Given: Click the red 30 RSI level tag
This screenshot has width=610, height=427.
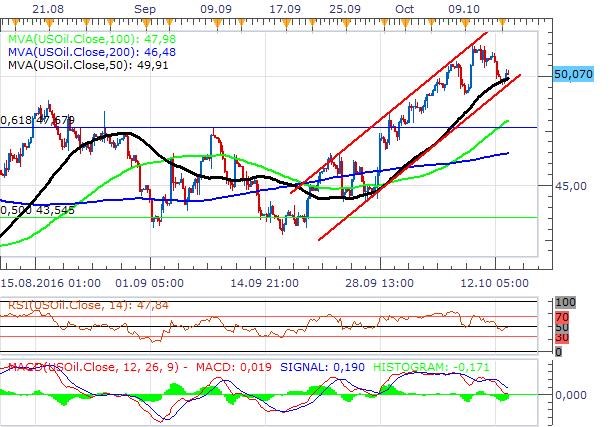Looking at the screenshot, I should click(561, 339).
